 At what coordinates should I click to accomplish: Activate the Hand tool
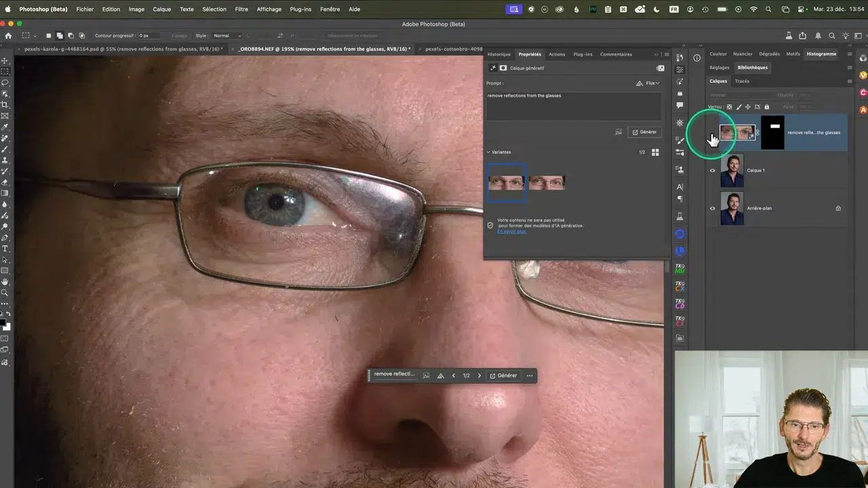coord(5,281)
